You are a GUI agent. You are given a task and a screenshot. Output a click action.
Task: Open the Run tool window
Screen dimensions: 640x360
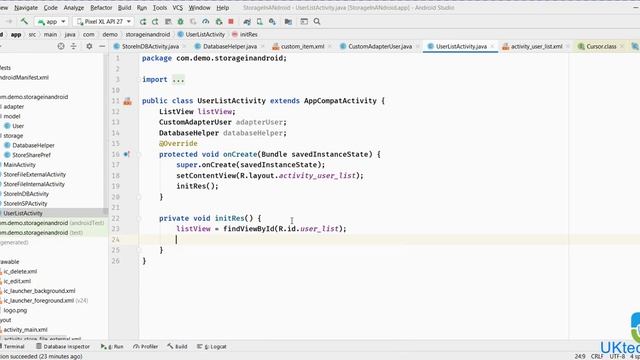coord(112,347)
